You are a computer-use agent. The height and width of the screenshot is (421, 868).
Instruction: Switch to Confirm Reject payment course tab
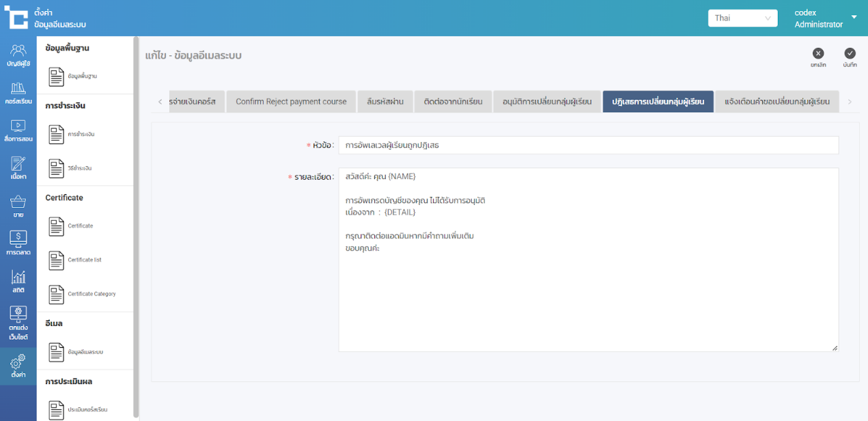pos(291,102)
